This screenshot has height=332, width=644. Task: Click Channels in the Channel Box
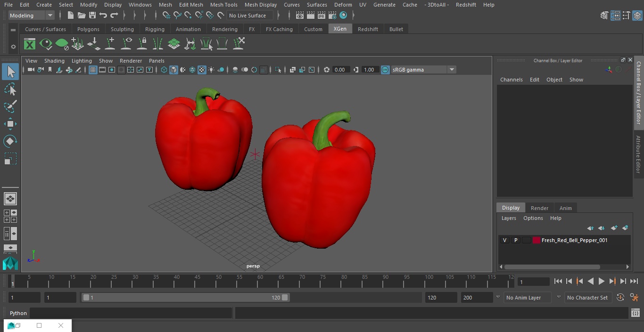(512, 80)
